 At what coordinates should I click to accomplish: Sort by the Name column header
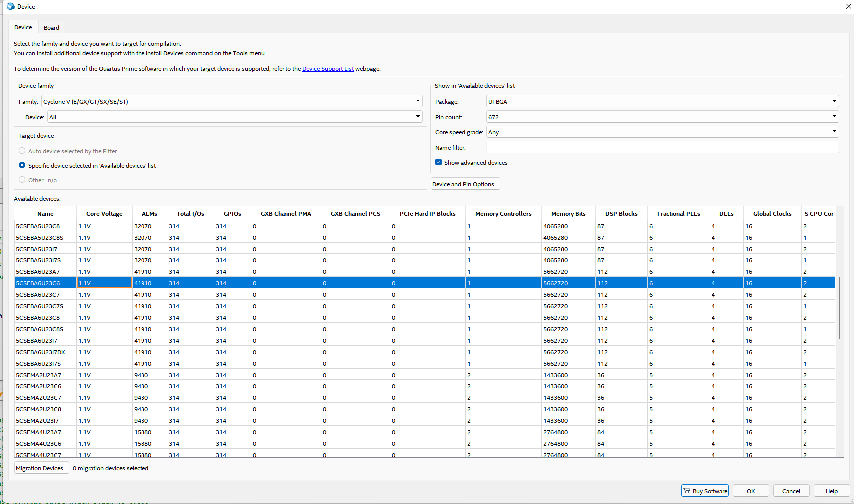coord(45,213)
